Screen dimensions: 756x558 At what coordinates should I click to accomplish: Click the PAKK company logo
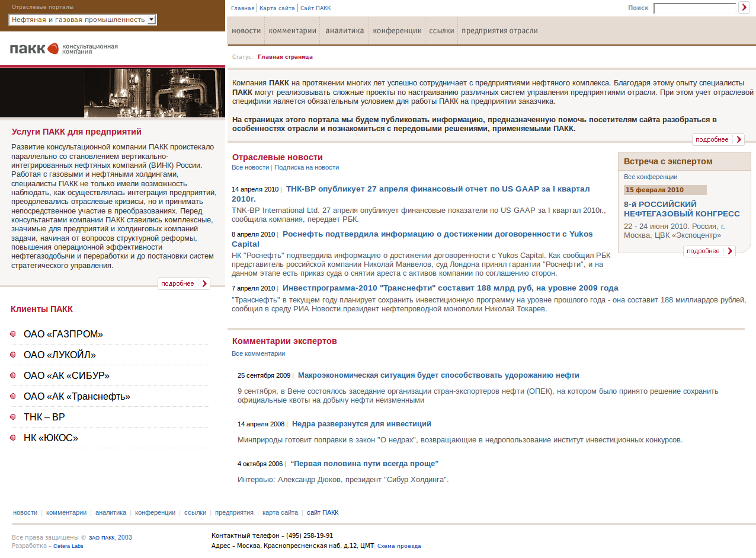click(x=63, y=49)
